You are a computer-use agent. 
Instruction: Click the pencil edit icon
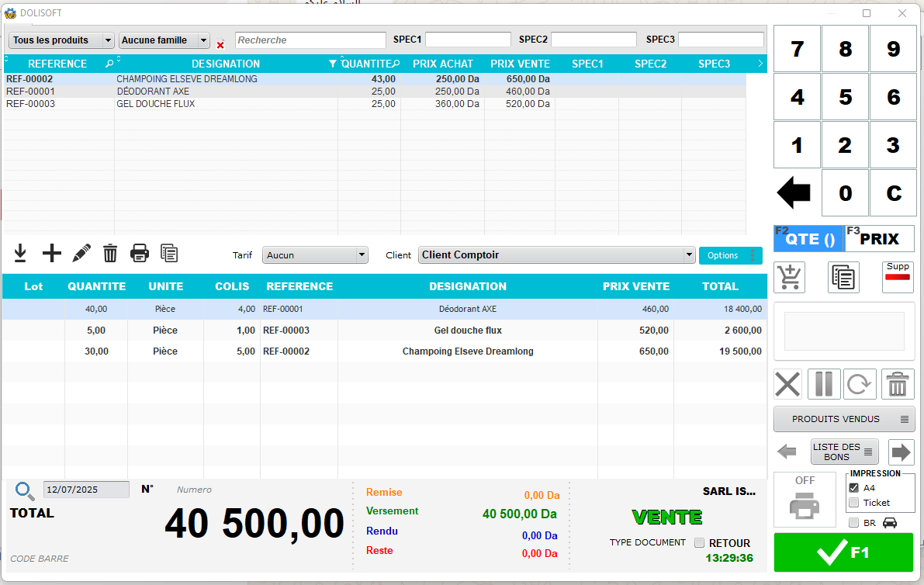(81, 253)
